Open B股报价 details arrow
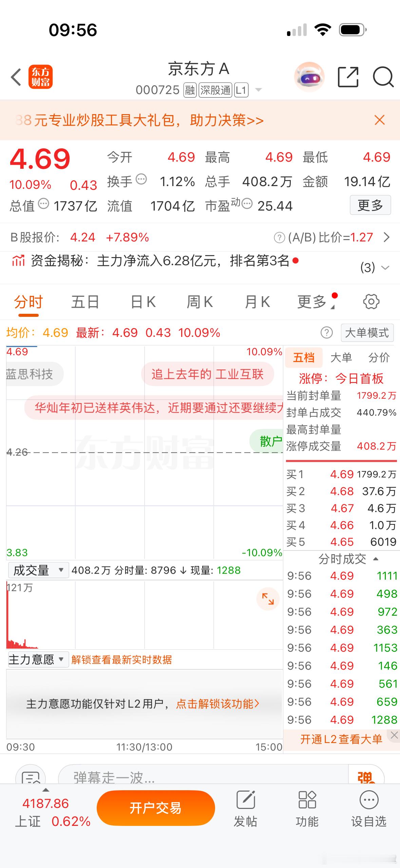The image size is (400, 868). 386,237
